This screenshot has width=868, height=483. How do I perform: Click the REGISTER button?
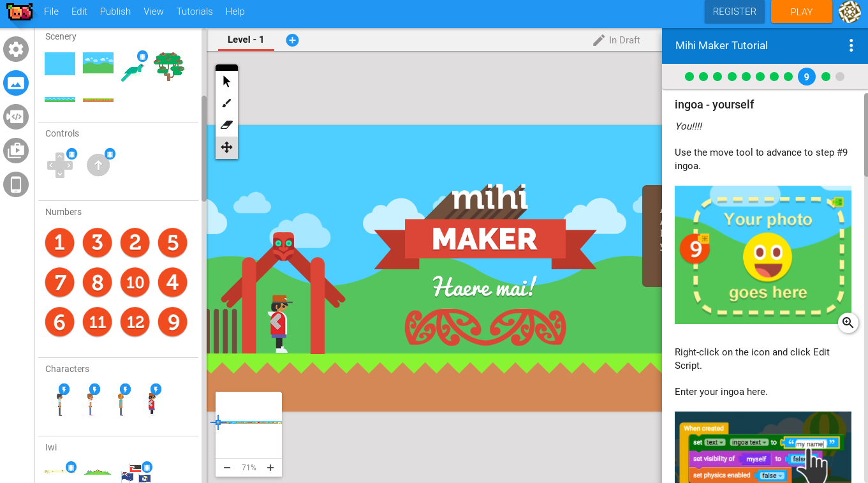734,11
